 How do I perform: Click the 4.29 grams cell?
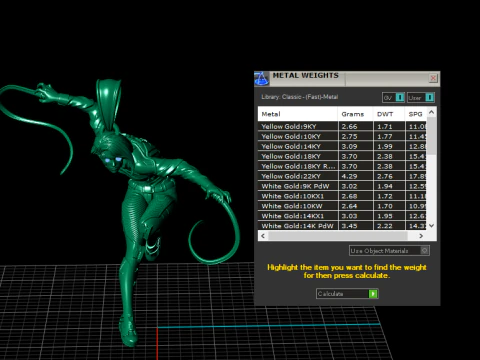[x=355, y=176]
